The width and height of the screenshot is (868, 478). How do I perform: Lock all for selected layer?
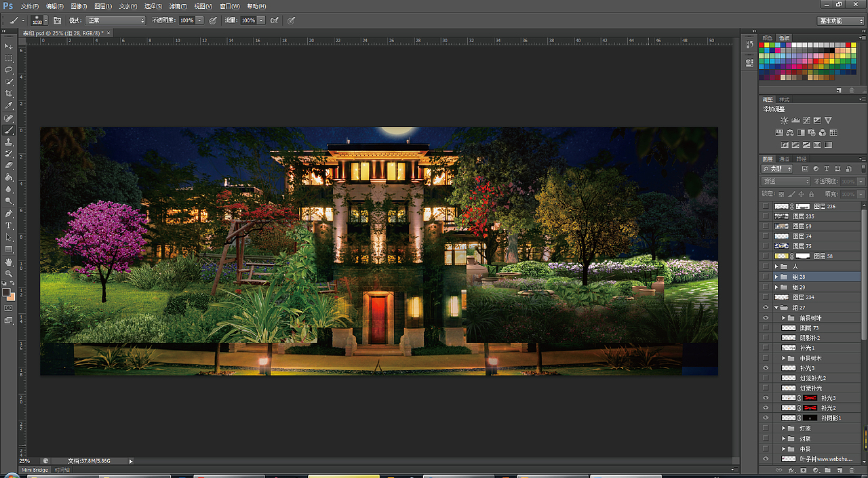click(x=812, y=194)
